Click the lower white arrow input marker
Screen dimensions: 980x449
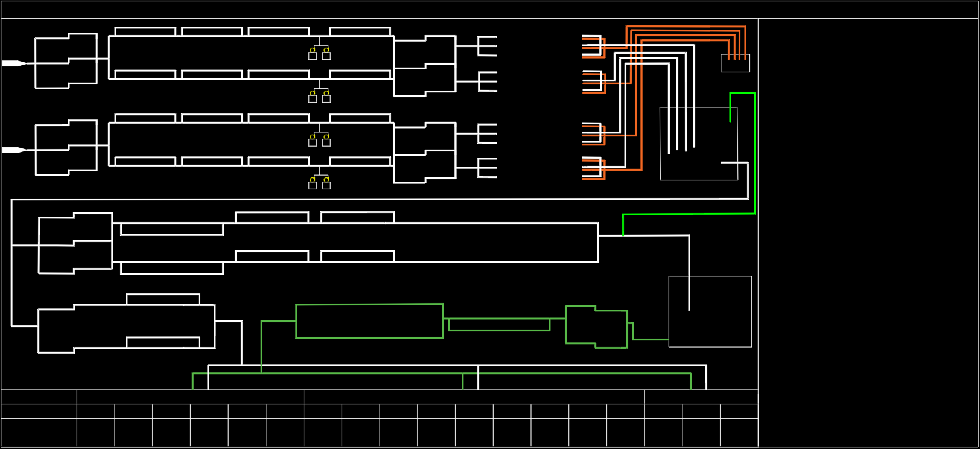point(13,150)
